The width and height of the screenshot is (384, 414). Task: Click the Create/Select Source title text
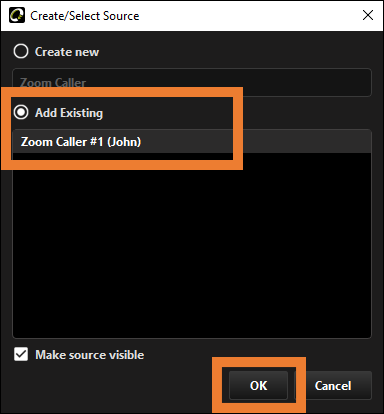(x=85, y=16)
